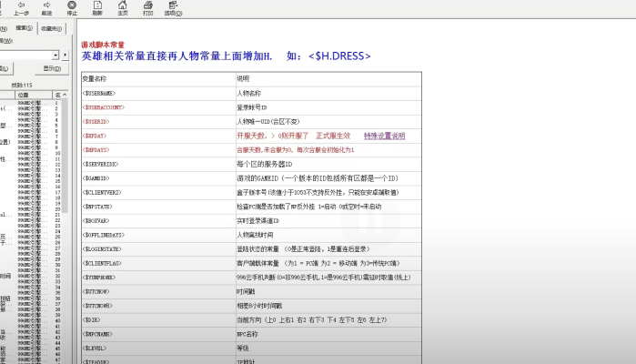Viewport: 636px width, 364px height.
Task: Open the 特殊设置说明 link
Action: (384, 136)
